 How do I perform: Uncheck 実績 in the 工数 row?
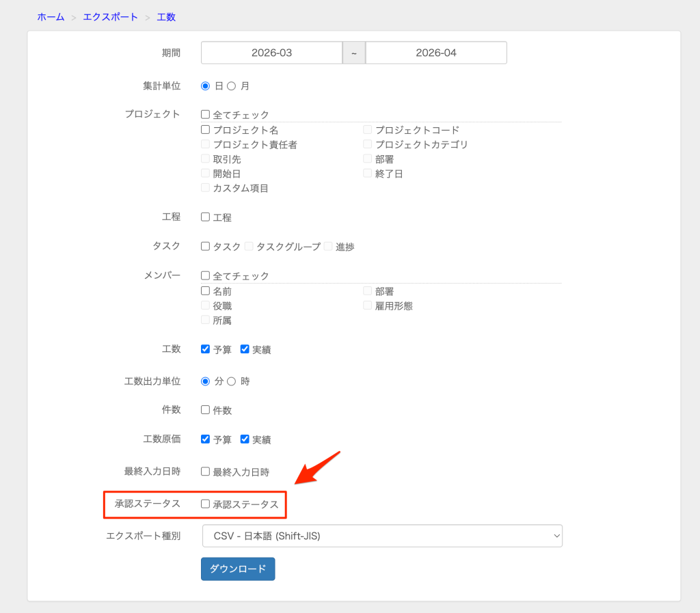pos(245,349)
